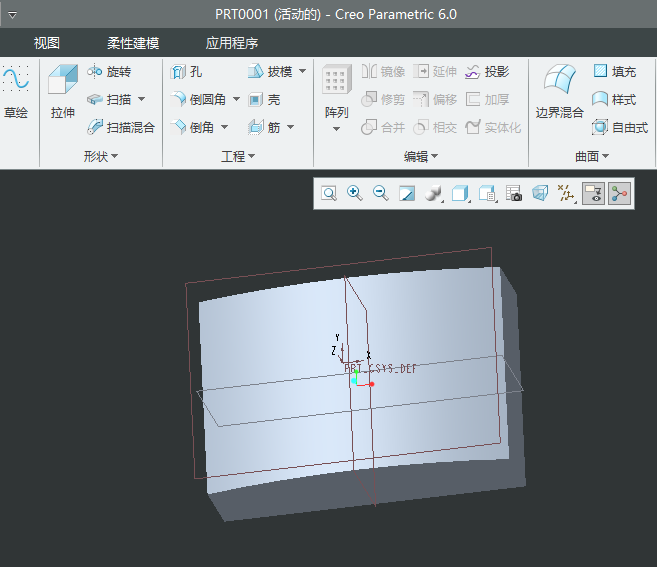The width and height of the screenshot is (657, 567).
Task: Expand the 扫描 dropdown arrow
Action: pos(142,99)
